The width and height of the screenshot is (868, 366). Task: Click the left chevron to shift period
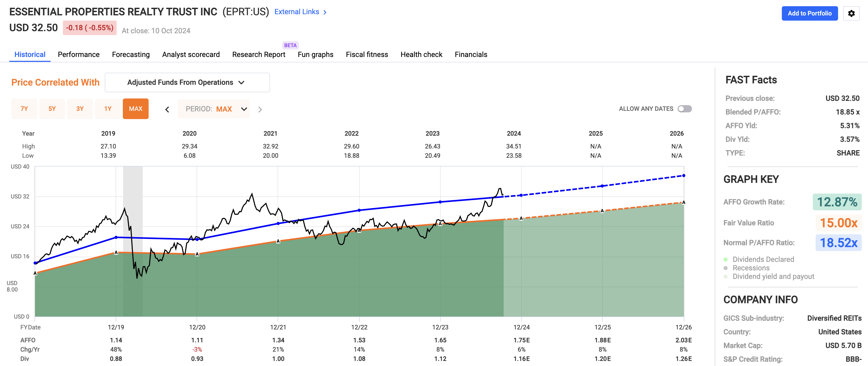point(167,109)
